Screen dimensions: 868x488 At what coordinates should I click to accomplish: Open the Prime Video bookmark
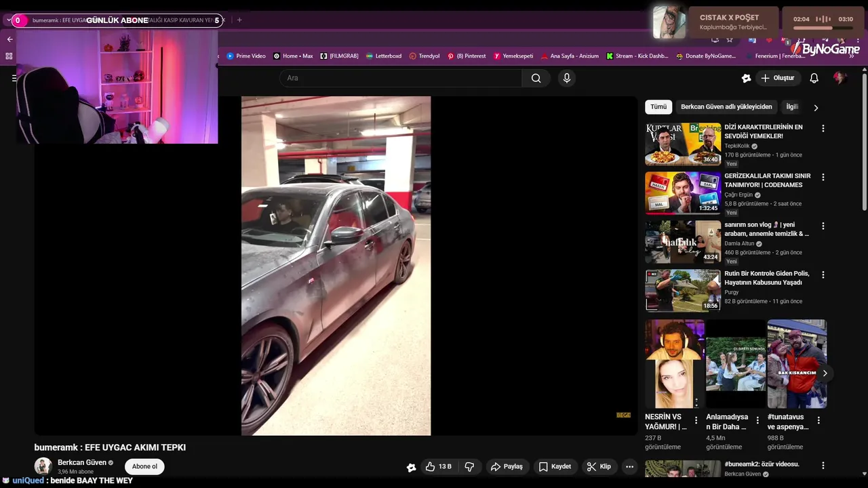246,56
